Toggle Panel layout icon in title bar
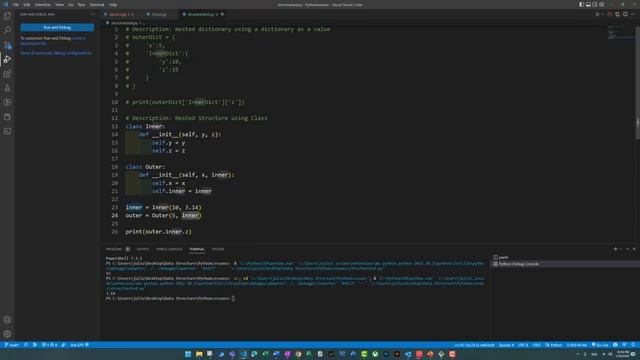640x360 pixels. coord(588,4)
